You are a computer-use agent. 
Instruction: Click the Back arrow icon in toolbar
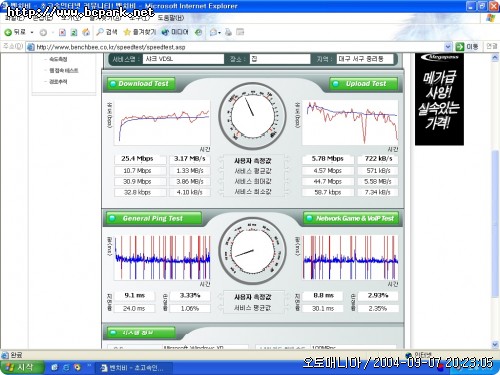point(8,32)
